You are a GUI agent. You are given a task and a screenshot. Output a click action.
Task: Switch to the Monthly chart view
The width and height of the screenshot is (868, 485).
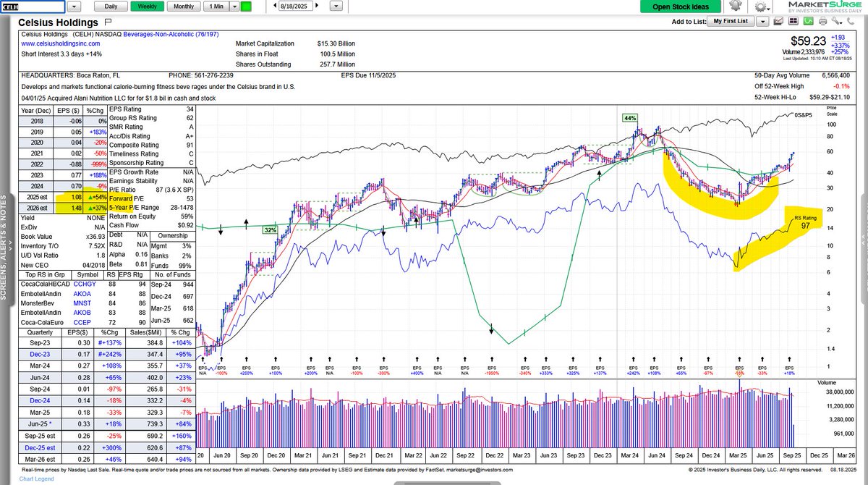tap(183, 6)
